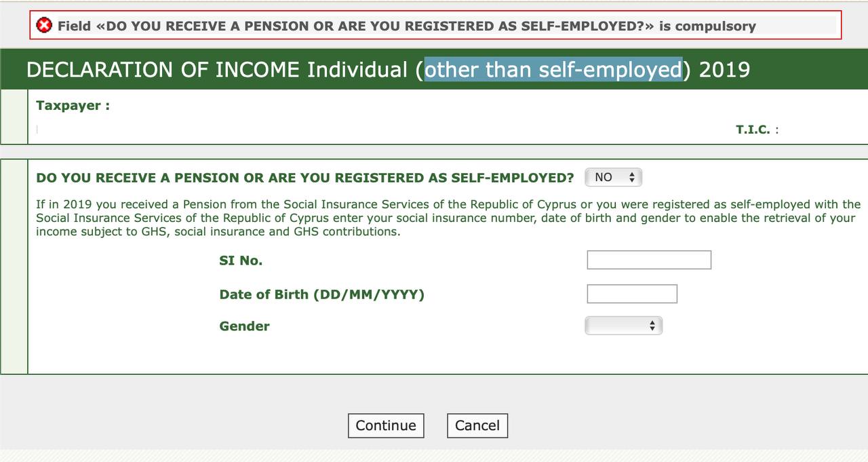Click the SI No. input field
Image resolution: width=868 pixels, height=462 pixels.
coord(649,260)
